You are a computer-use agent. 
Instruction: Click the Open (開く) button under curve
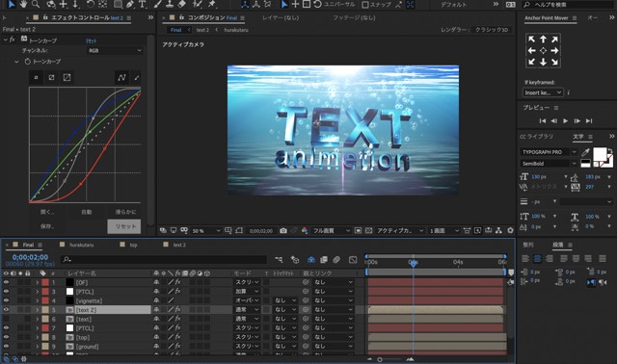(x=47, y=212)
